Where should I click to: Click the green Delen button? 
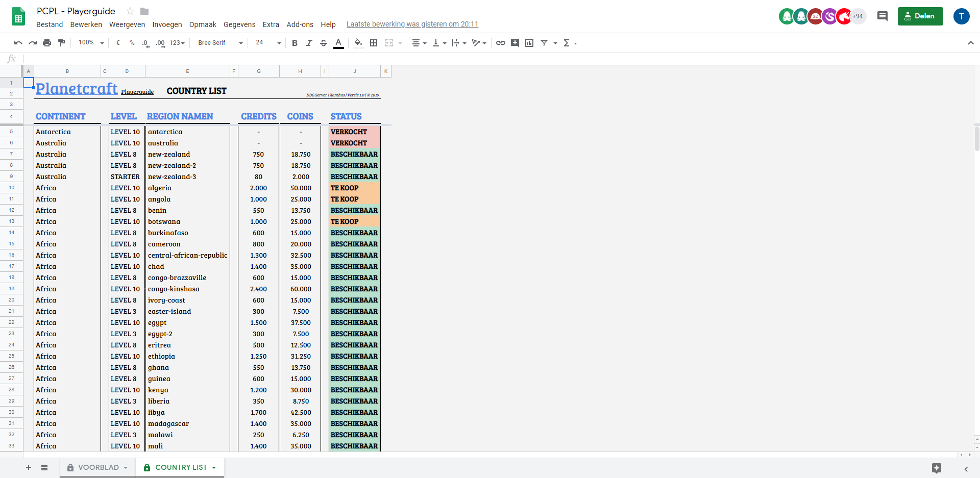coord(920,16)
